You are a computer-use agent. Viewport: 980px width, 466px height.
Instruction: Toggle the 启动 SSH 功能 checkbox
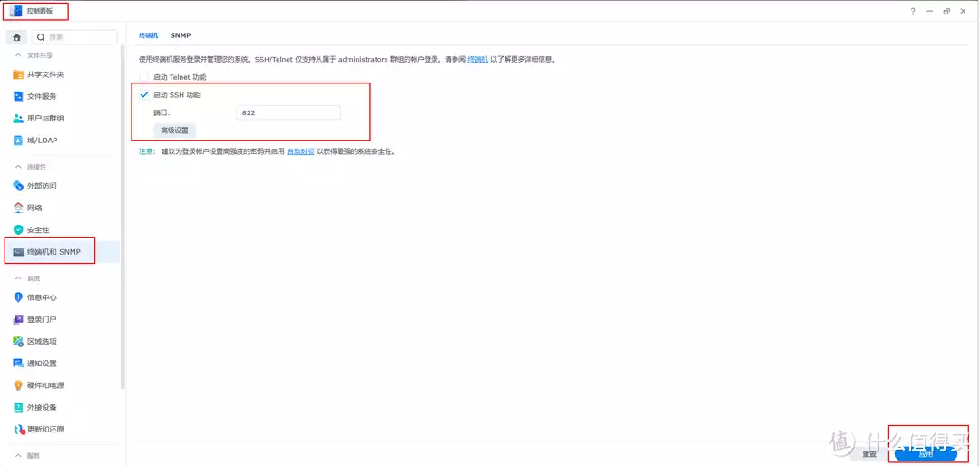coord(143,95)
